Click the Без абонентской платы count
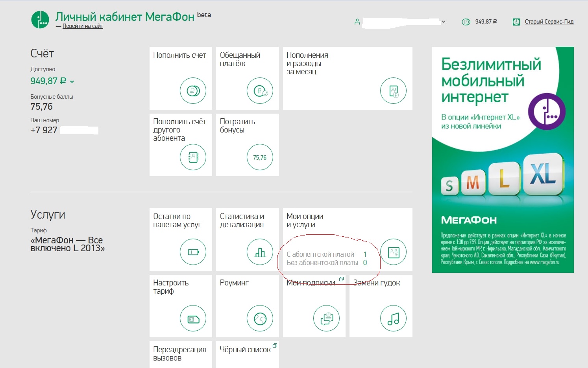This screenshot has width=588, height=368. click(x=365, y=263)
